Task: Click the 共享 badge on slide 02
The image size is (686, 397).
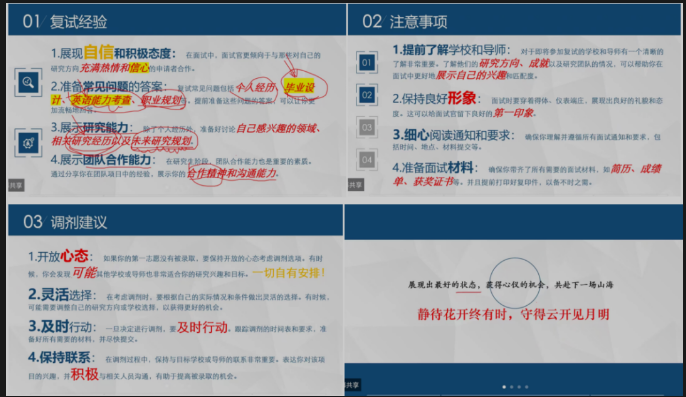Action: [x=356, y=185]
